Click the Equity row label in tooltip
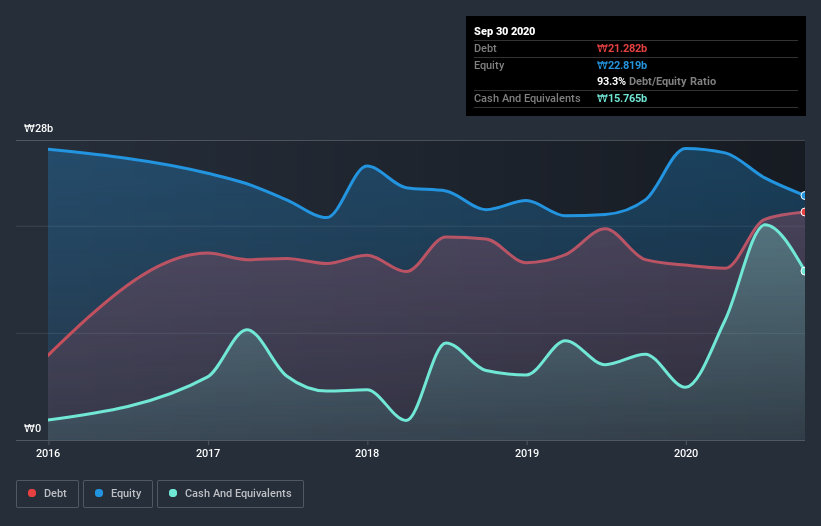The height and width of the screenshot is (526, 821). 489,65
